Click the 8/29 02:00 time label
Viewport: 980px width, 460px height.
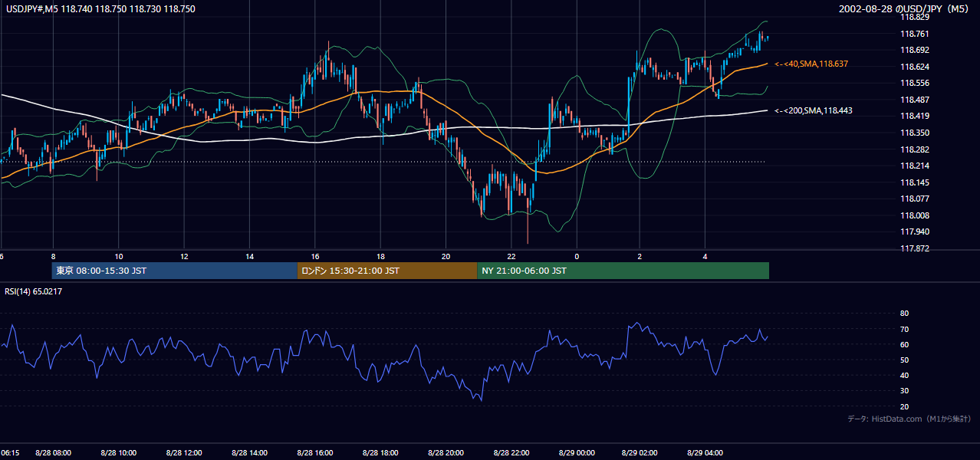pos(639,453)
